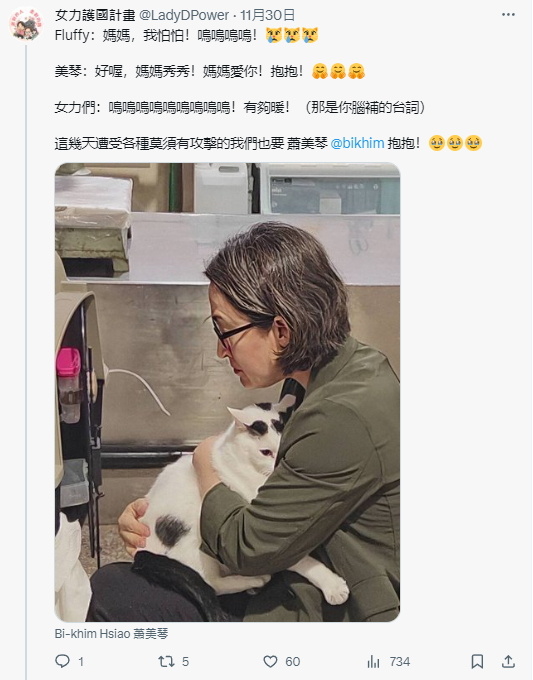
Task: Click the share upload icon
Action: [x=508, y=661]
